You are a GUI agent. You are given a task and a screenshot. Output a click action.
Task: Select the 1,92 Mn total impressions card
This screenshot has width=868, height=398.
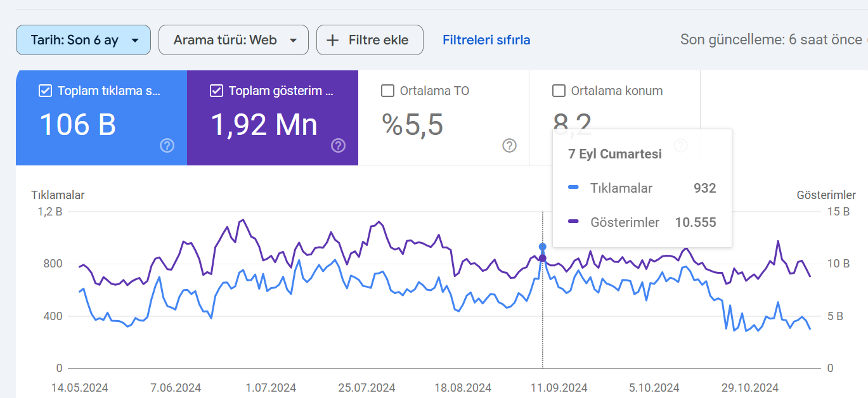pyautogui.click(x=273, y=118)
